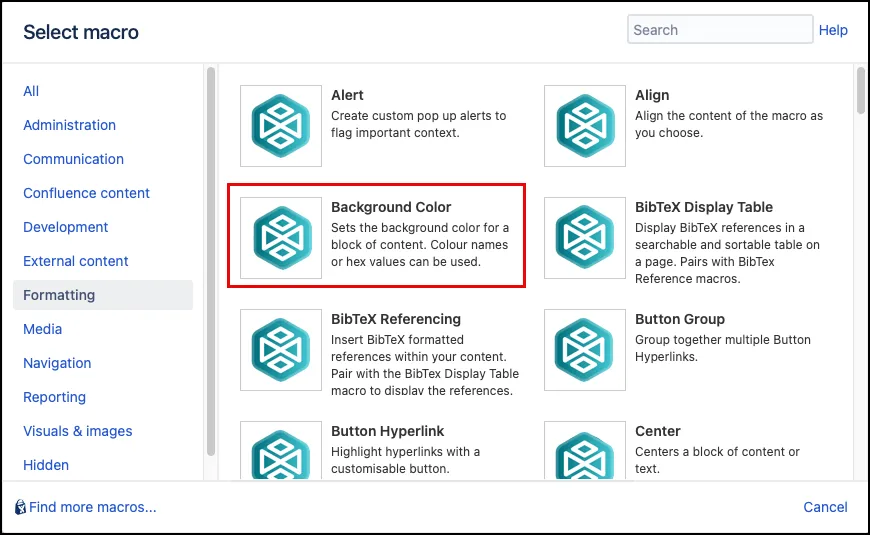The height and width of the screenshot is (535, 870).
Task: Open the Media category
Action: pyautogui.click(x=42, y=329)
